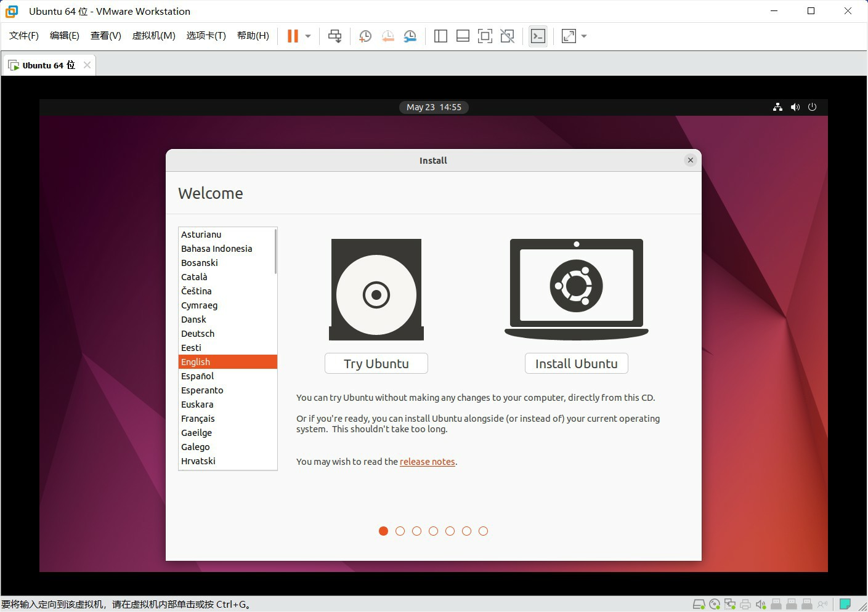Select the Ubuntu 64 位 tab
Screen dimensions: 868x612
pyautogui.click(x=49, y=65)
